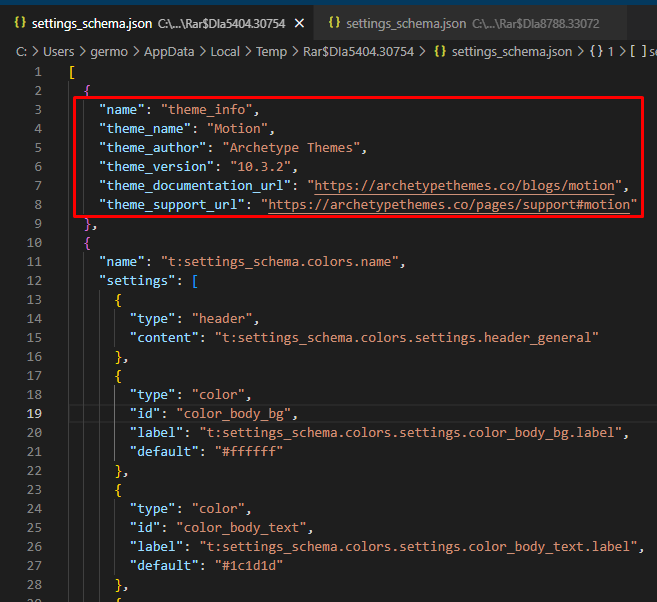
Task: Click the color_body_bg.label string on line 20
Action: point(410,433)
